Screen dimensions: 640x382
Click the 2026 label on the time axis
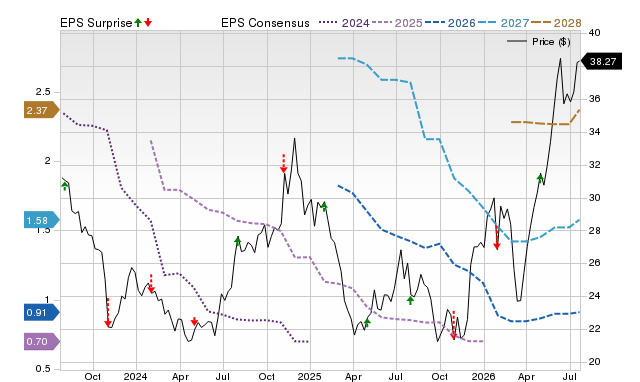(483, 376)
